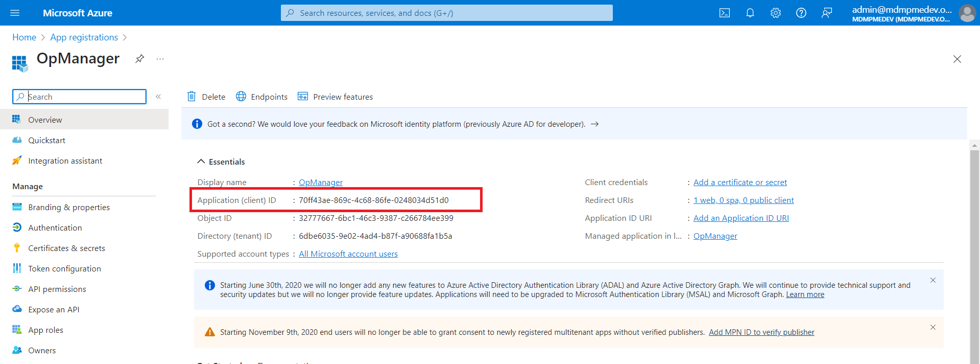The image size is (980, 364).
Task: Go to Home breadcrumb
Action: (x=24, y=37)
